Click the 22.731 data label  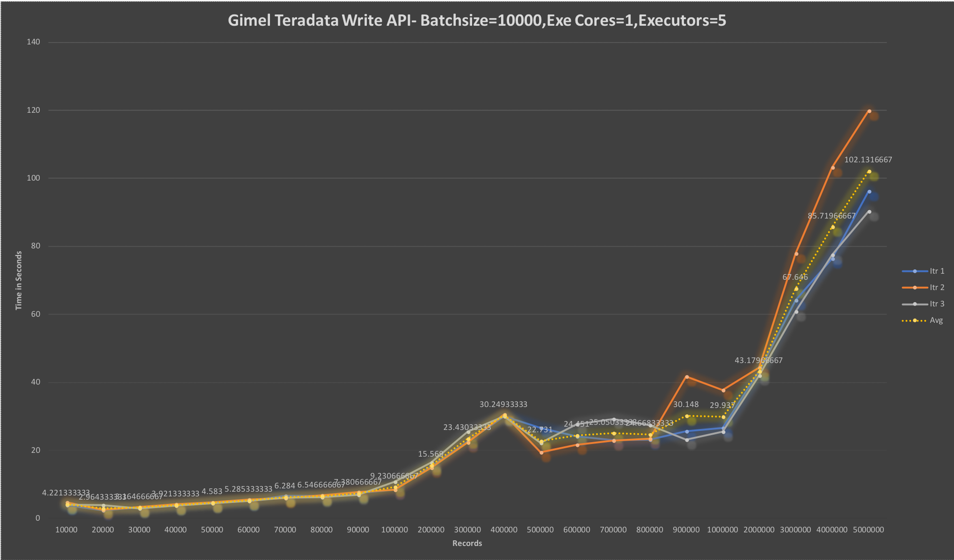(x=540, y=429)
